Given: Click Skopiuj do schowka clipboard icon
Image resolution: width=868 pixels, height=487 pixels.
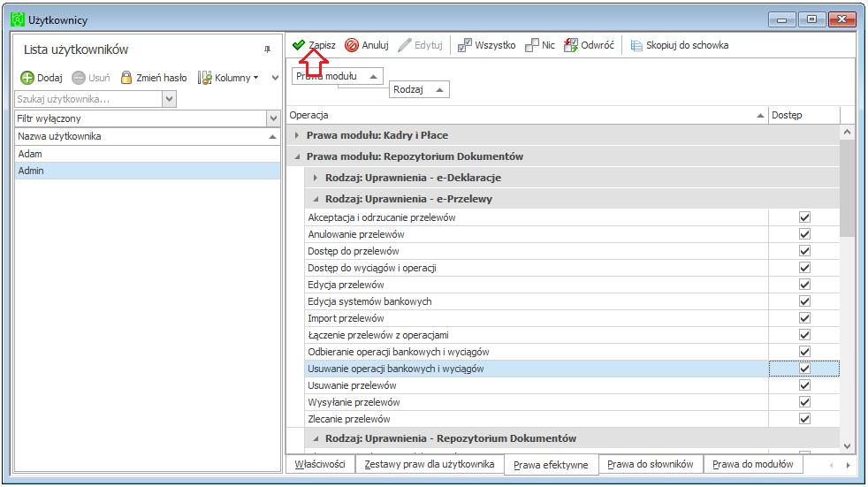Looking at the screenshot, I should pyautogui.click(x=636, y=45).
